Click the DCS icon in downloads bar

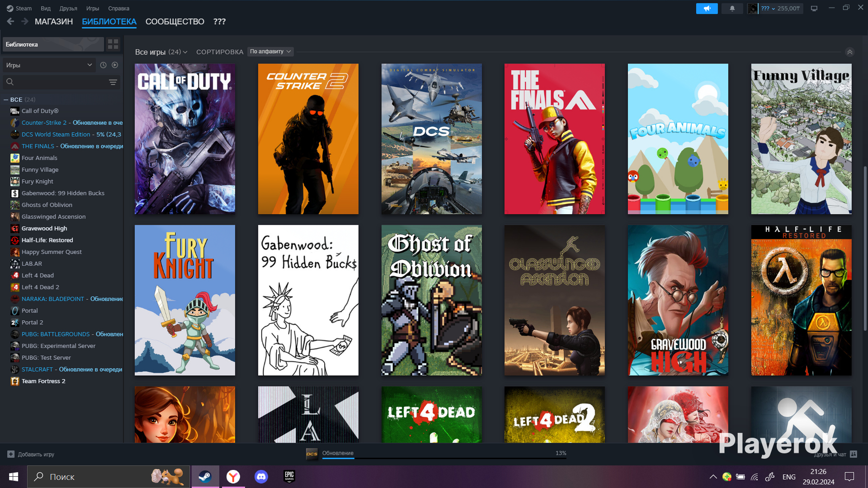pos(311,454)
